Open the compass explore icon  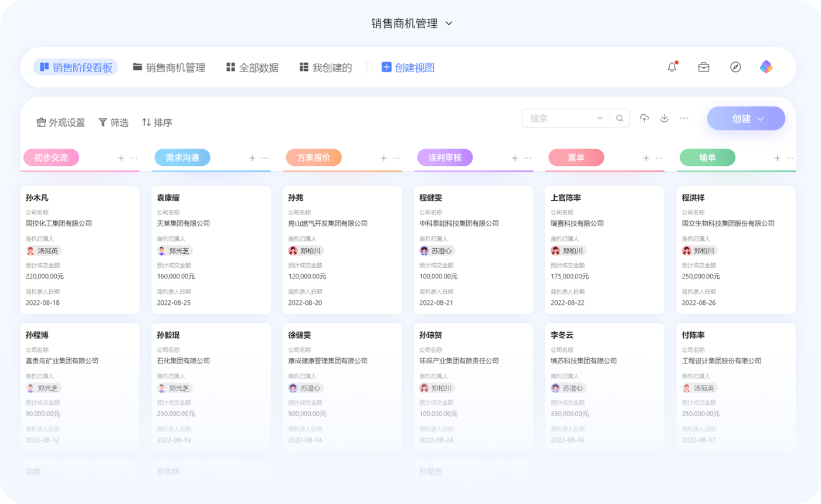(735, 67)
